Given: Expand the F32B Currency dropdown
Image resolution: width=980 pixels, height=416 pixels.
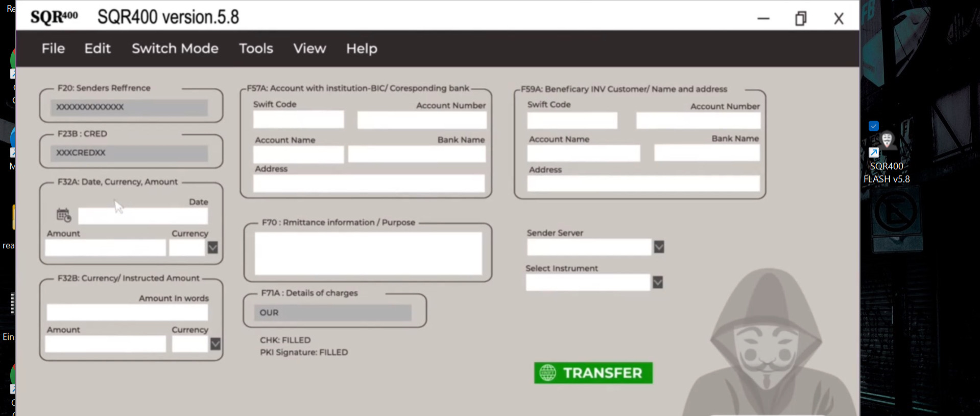Looking at the screenshot, I should [216, 344].
